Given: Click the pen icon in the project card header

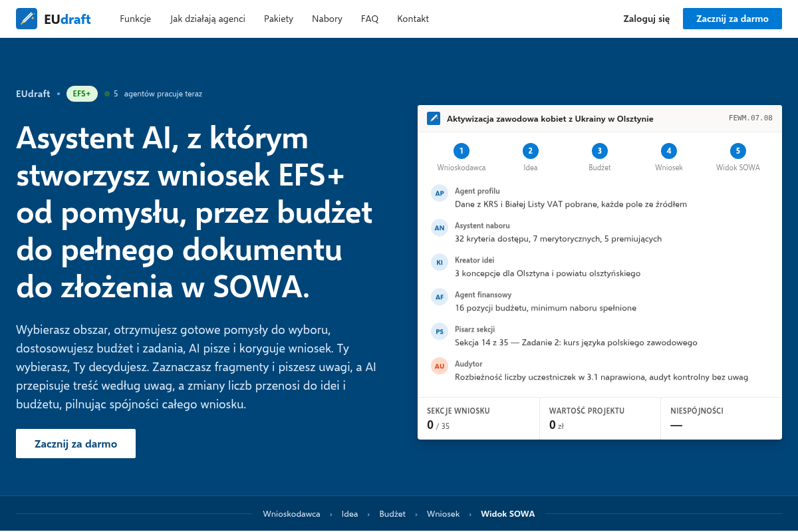Looking at the screenshot, I should (434, 118).
